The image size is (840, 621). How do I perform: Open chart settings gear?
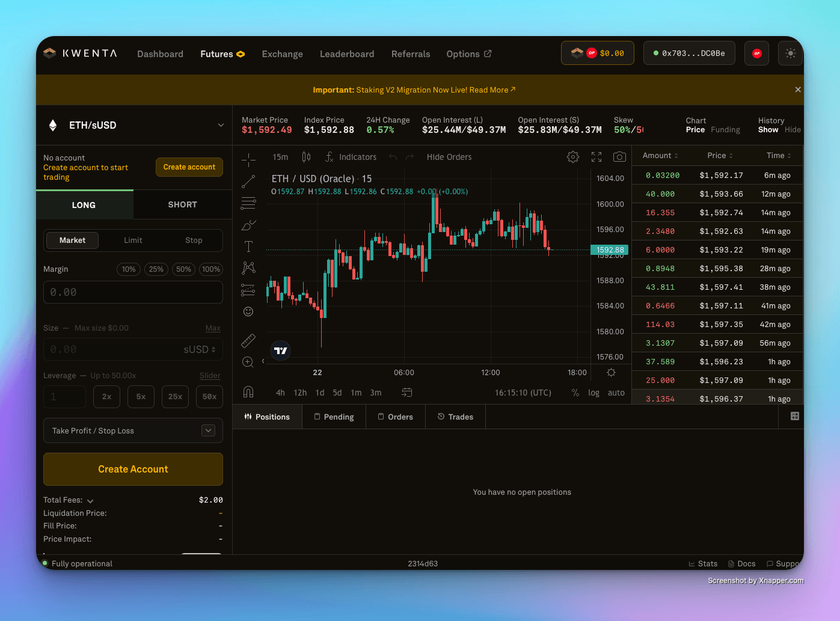coord(573,157)
